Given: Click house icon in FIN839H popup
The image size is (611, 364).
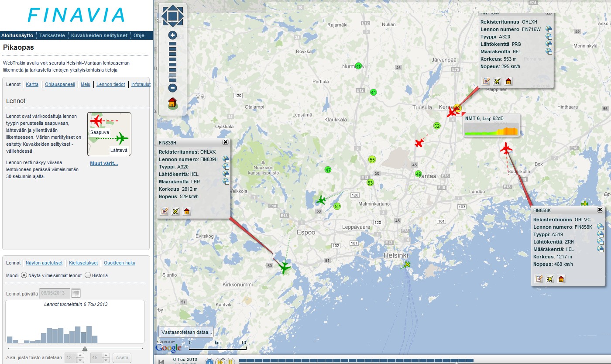Looking at the screenshot, I should click(x=187, y=212).
